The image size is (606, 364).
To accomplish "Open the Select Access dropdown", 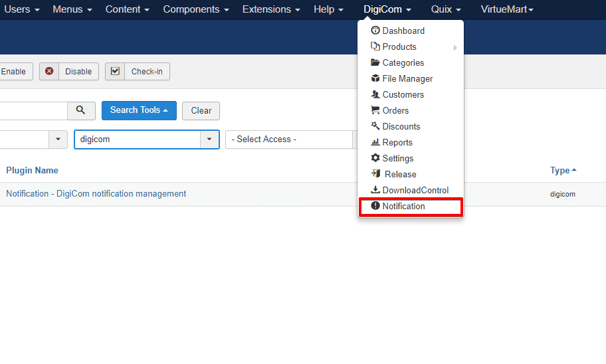I will 289,139.
